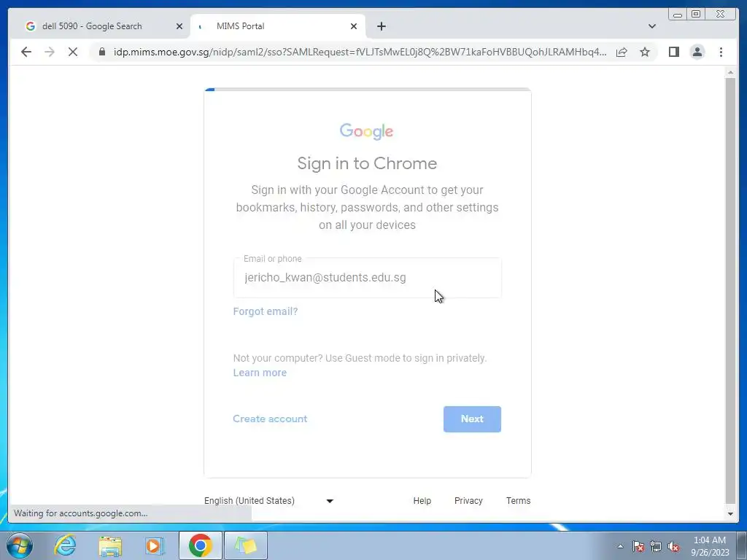Viewport: 747px width, 560px height.
Task: Expand the tab search chevron
Action: [651, 26]
